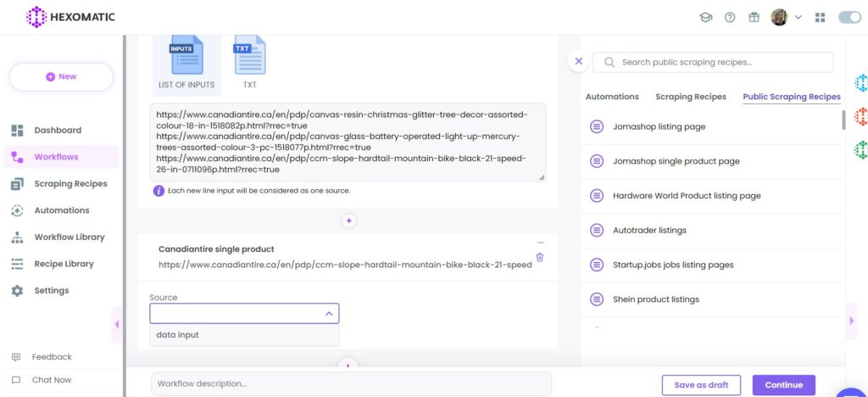
Task: Delete the Canadiantire single product step
Action: point(540,258)
